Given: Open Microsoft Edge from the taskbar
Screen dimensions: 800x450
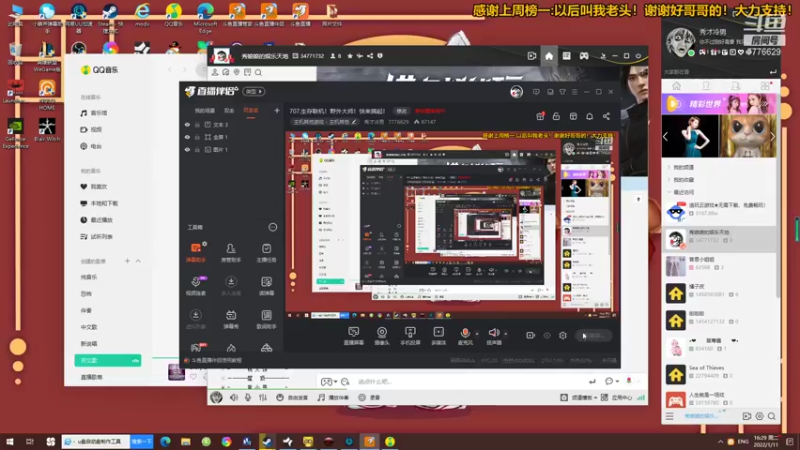Looking at the screenshot, I should pyautogui.click(x=165, y=441).
